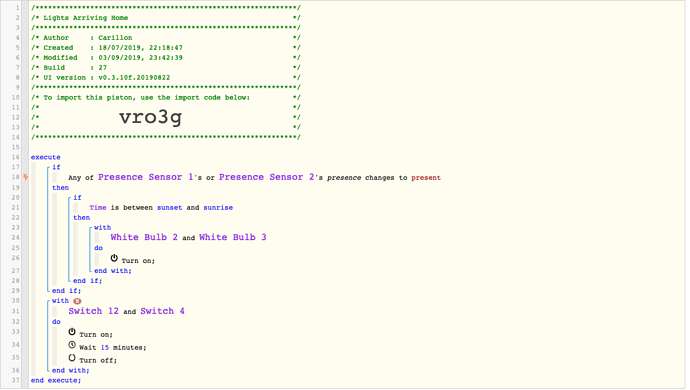Click line number 37 in the gutter
Viewport: 690px width, 390px height.
(x=15, y=380)
